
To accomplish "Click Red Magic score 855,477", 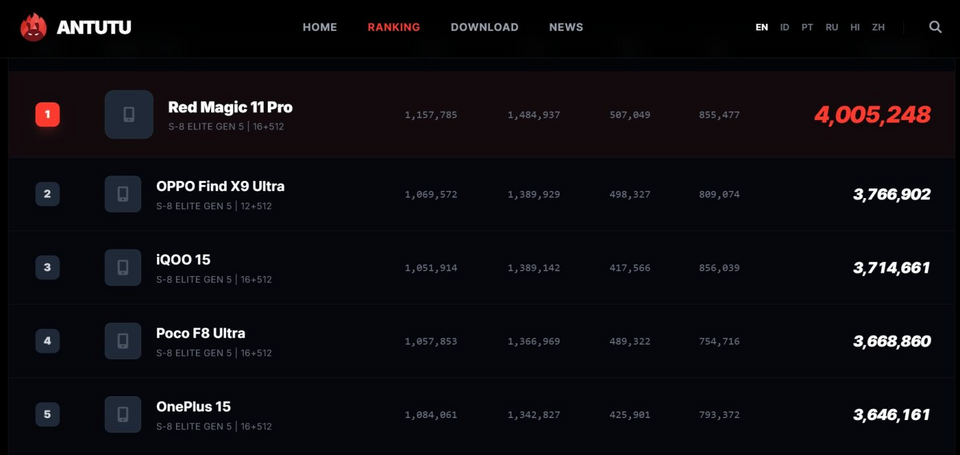I will 719,115.
